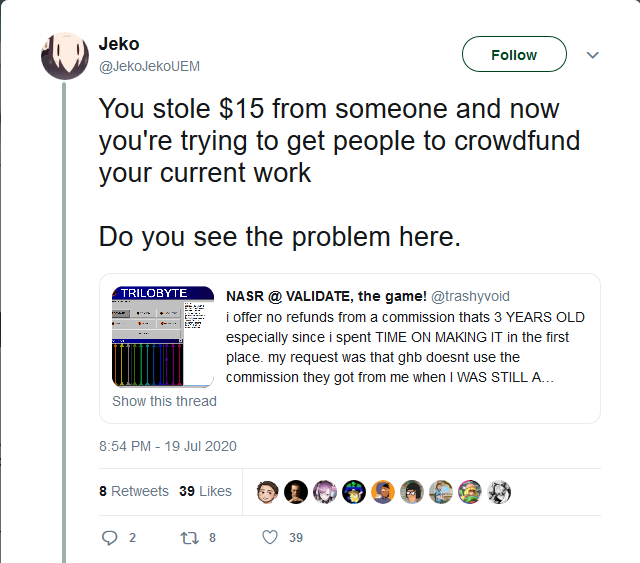The height and width of the screenshot is (563, 640).
Task: Follow the Jeko account
Action: pyautogui.click(x=514, y=54)
